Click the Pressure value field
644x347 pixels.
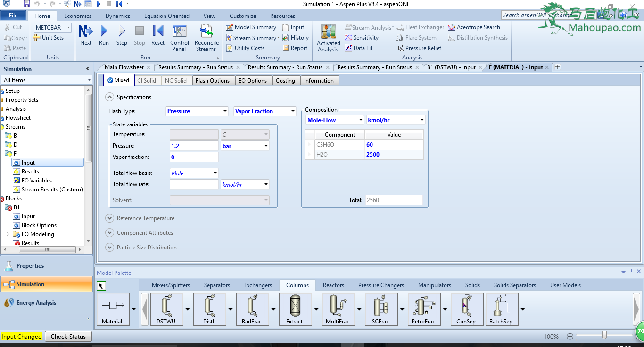pos(194,146)
